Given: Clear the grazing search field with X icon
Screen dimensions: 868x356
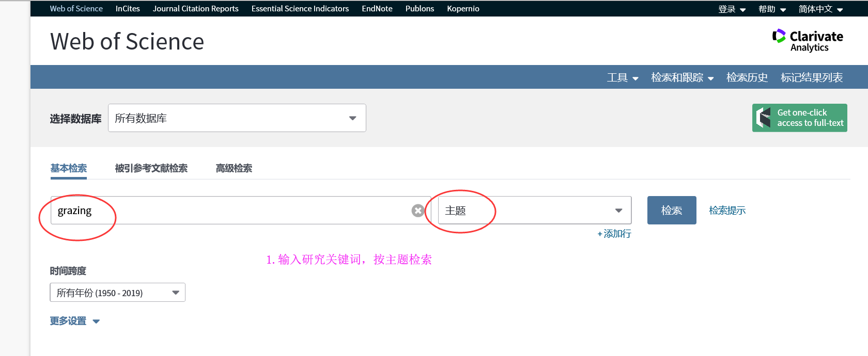Looking at the screenshot, I should [x=418, y=211].
